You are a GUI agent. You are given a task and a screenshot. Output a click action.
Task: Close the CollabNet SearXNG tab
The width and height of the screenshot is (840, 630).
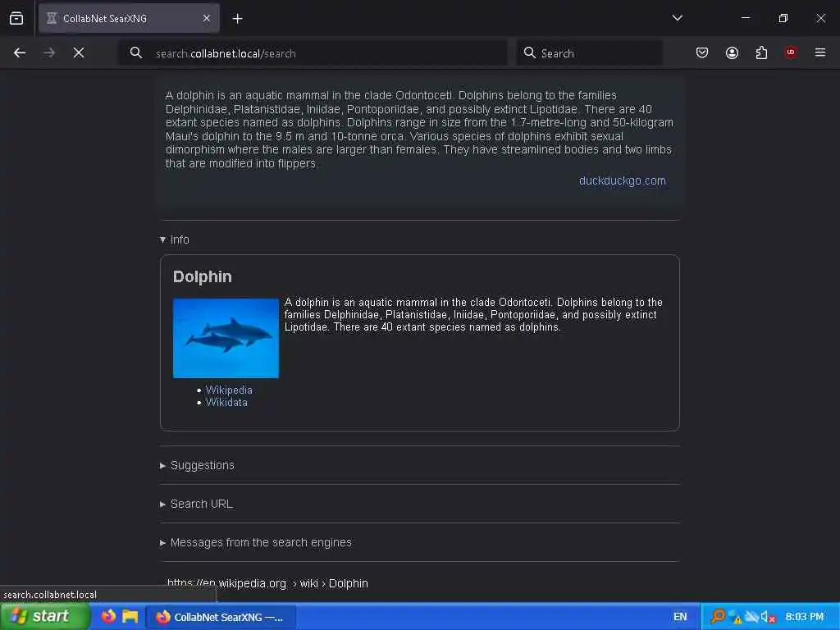(x=206, y=19)
